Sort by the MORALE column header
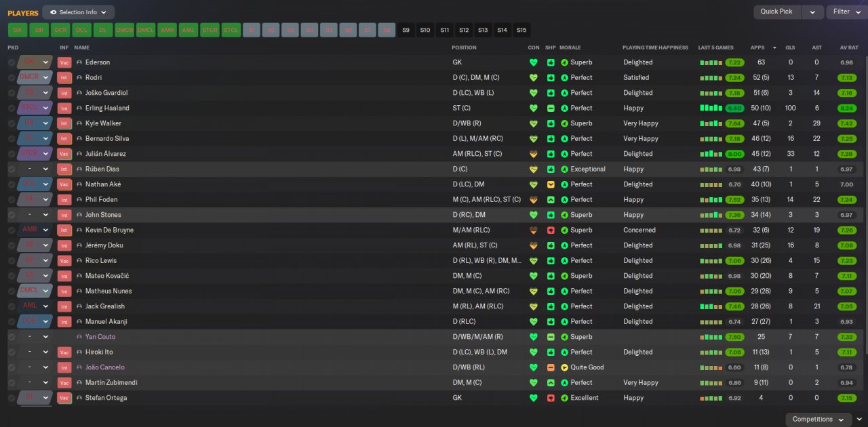This screenshot has width=868, height=427. tap(570, 47)
